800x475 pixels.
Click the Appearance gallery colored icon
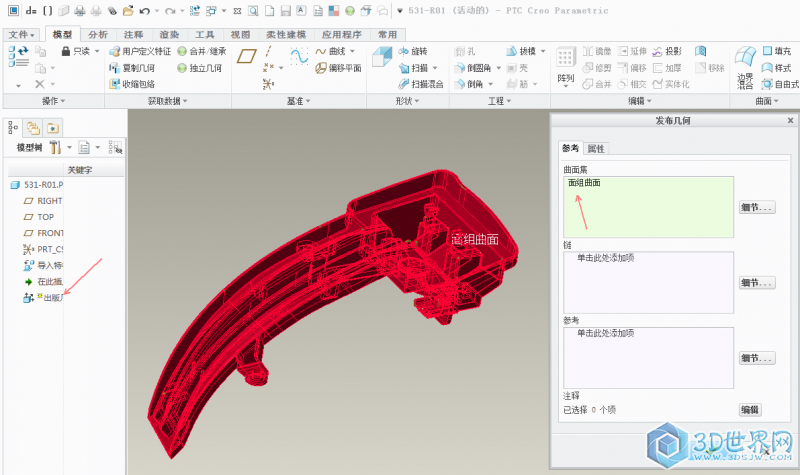(x=334, y=11)
